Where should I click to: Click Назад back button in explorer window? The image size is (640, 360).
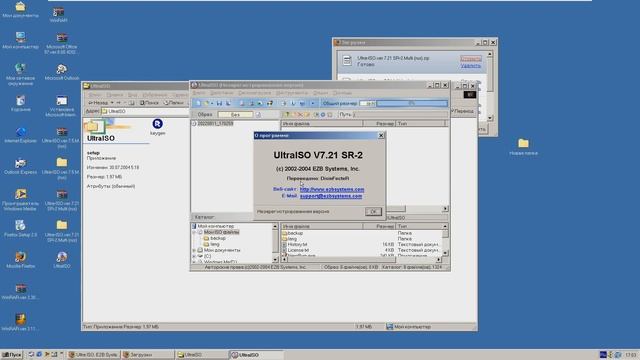pos(98,103)
